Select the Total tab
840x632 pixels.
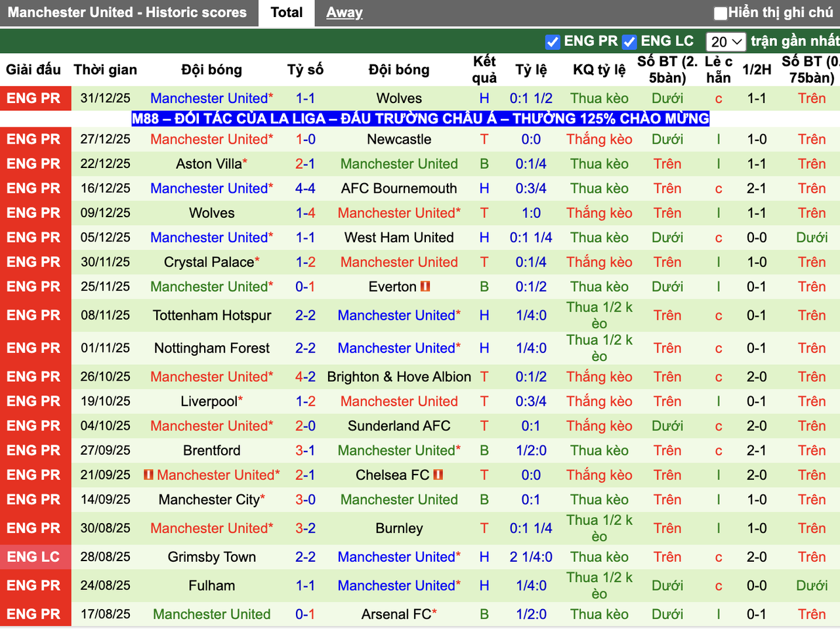coord(286,12)
